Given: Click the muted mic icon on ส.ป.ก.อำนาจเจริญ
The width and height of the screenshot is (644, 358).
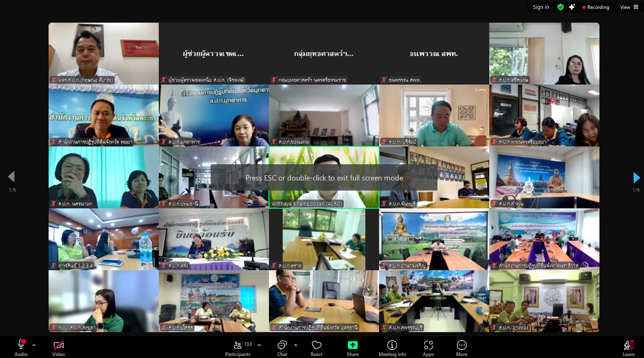Looking at the screenshot, I should pos(384,266).
